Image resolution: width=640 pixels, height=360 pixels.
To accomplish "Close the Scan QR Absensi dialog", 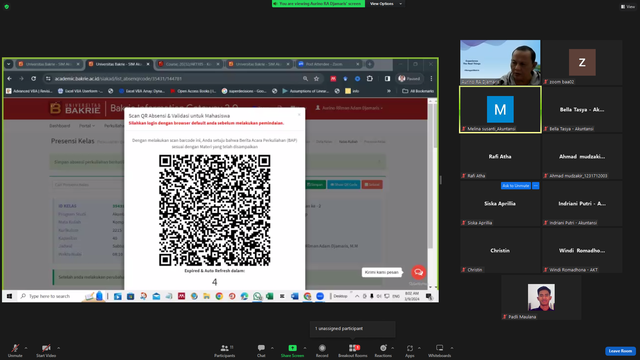I will pos(299,115).
